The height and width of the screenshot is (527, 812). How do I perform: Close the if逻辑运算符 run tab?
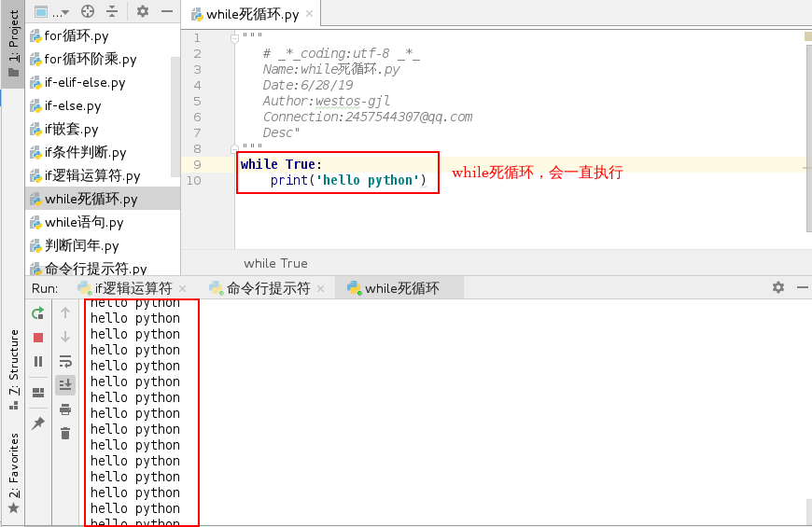click(182, 288)
